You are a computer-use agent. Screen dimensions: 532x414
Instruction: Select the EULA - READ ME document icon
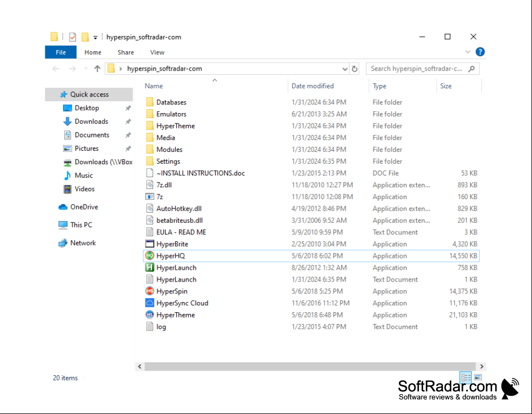150,232
